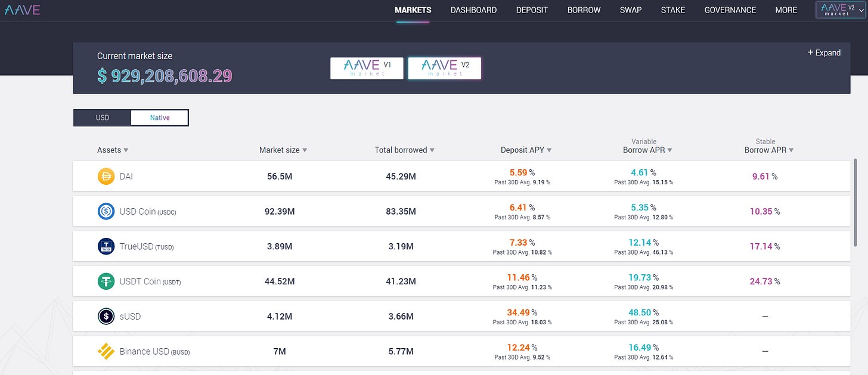Click the USD Coin (USDC) icon
The image size is (868, 375).
106,212
